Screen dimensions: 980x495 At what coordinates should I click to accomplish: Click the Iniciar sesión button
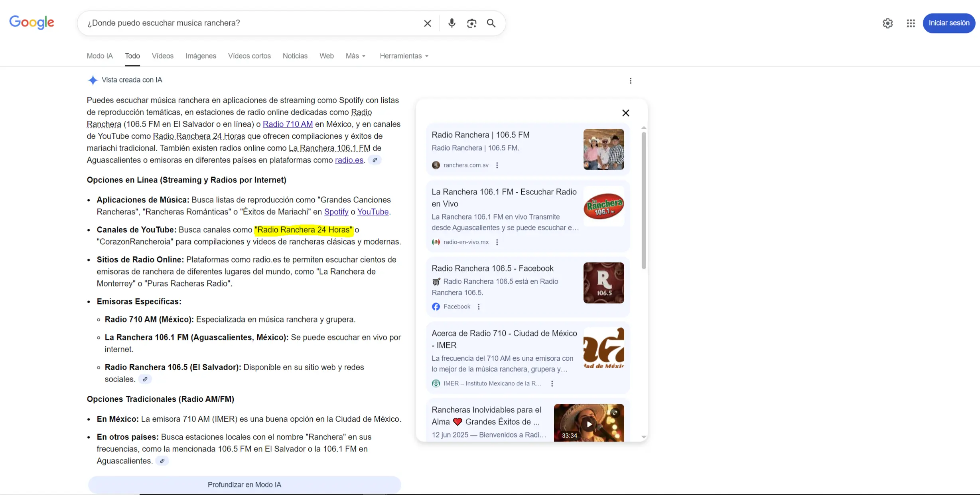949,23
